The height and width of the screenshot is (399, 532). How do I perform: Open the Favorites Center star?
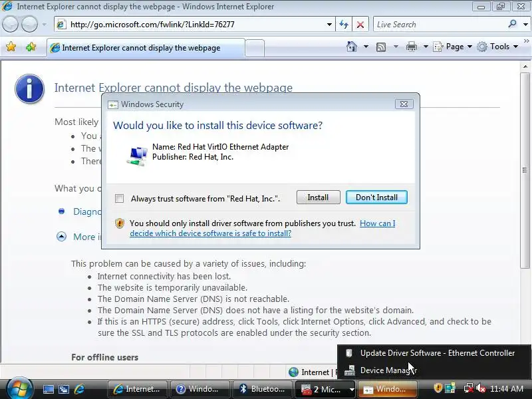11,47
